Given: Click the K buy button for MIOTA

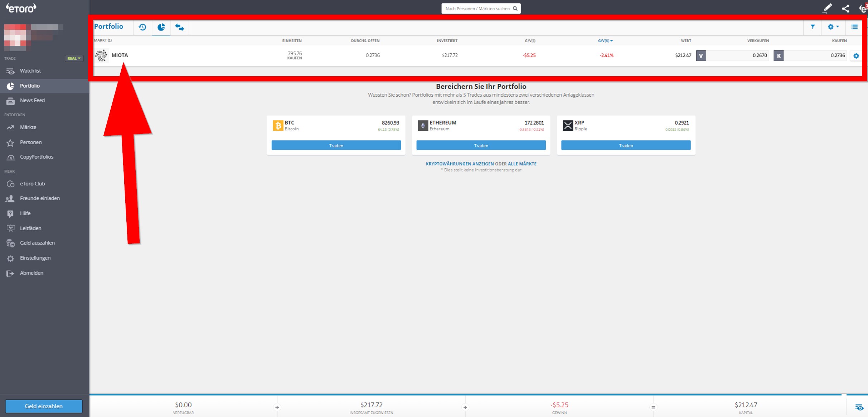Looking at the screenshot, I should coord(779,56).
